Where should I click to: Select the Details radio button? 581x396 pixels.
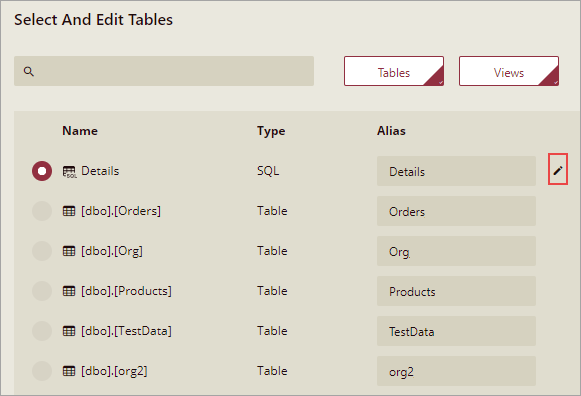[x=42, y=171]
